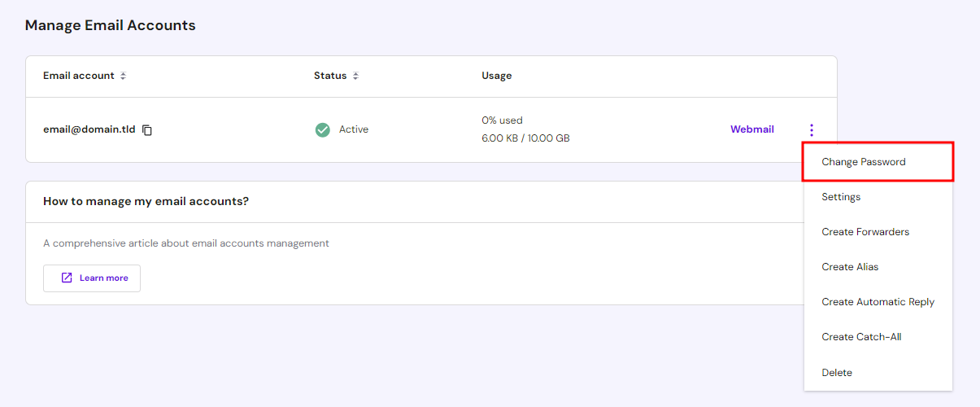Open Settings from the dropdown menu
980x407 pixels.
(x=841, y=197)
